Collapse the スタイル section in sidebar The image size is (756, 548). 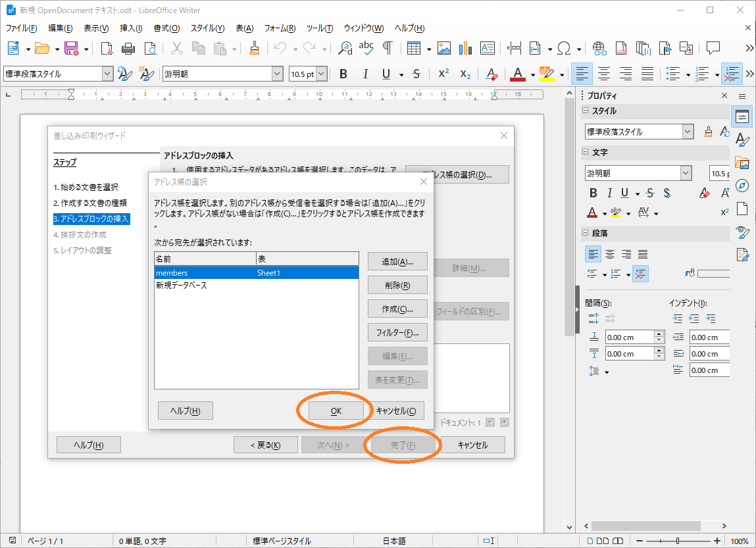click(586, 111)
